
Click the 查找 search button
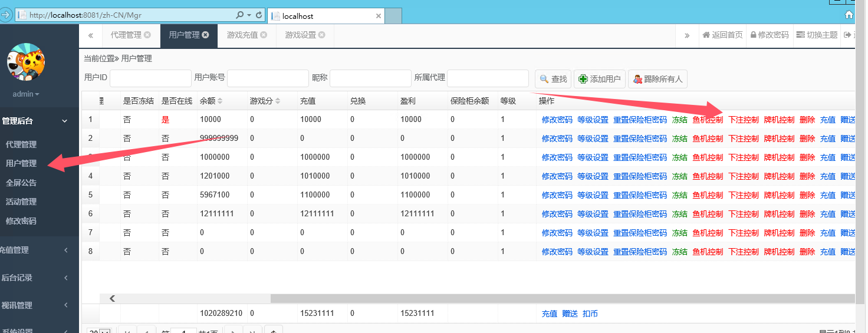tap(553, 79)
